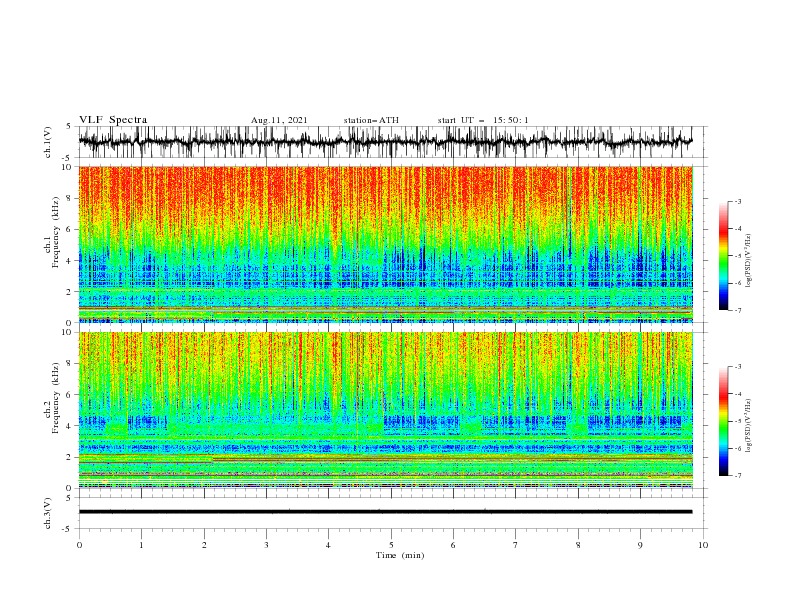The width and height of the screenshot is (792, 612).
Task: Select the "Aug.11, 2021" date label
Action: tap(279, 120)
